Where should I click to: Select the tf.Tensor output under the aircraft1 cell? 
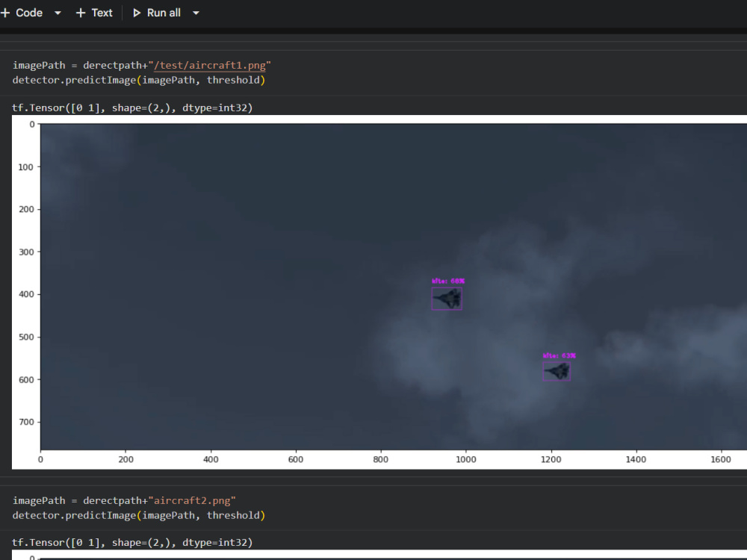(x=132, y=108)
